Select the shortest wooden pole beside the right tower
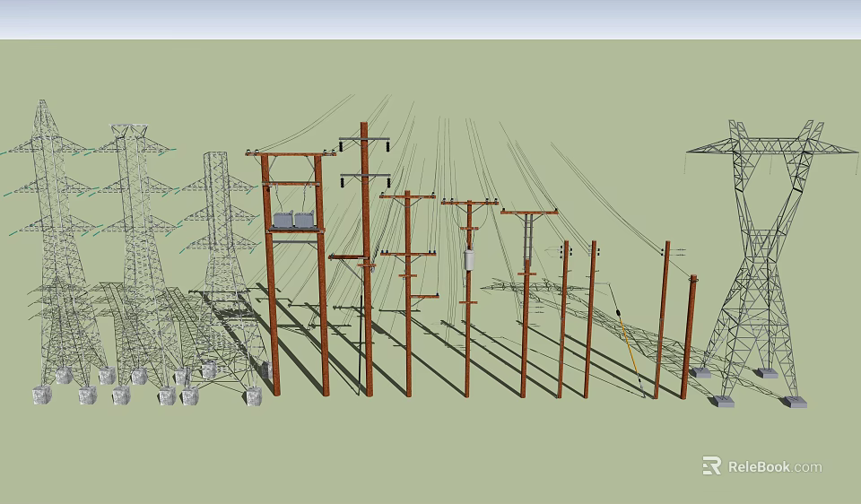Screen dimensions: 861x504 [689, 336]
